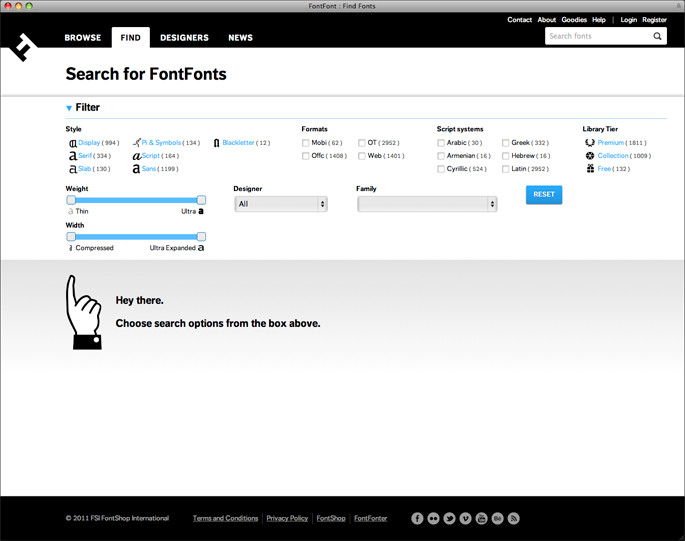Check the Offc format checkbox

click(306, 156)
